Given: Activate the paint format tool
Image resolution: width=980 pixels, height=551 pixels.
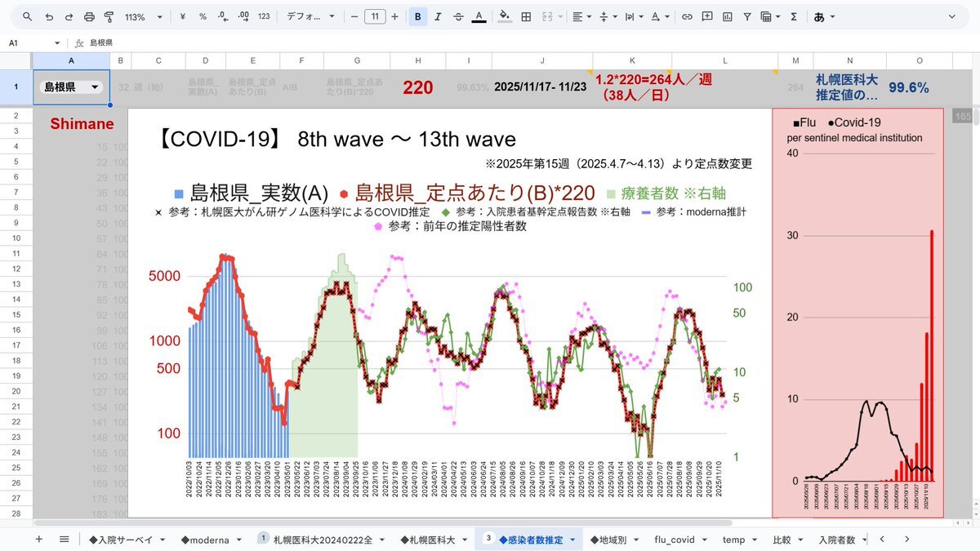Looking at the screenshot, I should [109, 16].
